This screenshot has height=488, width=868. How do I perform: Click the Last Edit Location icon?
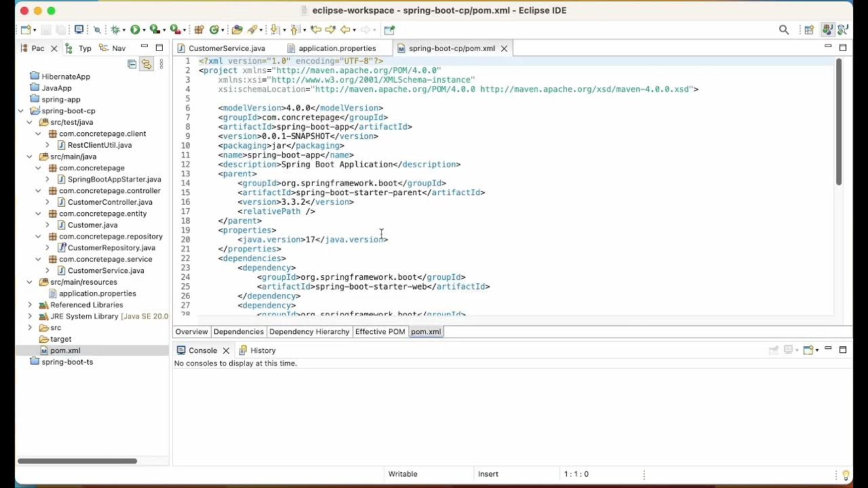tap(316, 30)
